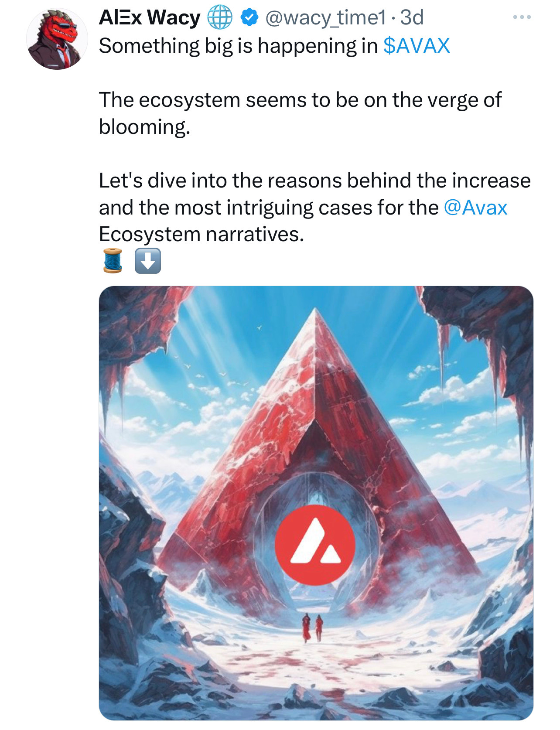Click the word "blooming." in the tweet
This screenshot has height=730, width=560.
145,127
